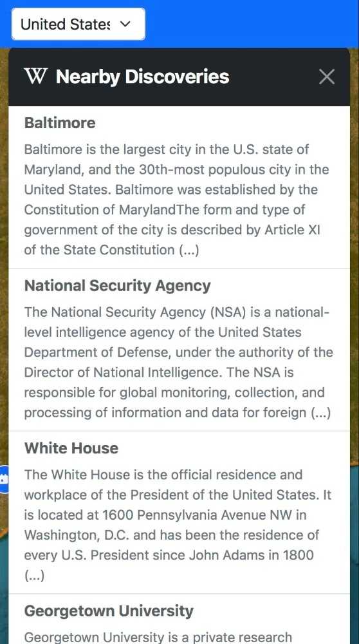
Task: Click the teal water area on map
Action: [354, 554]
